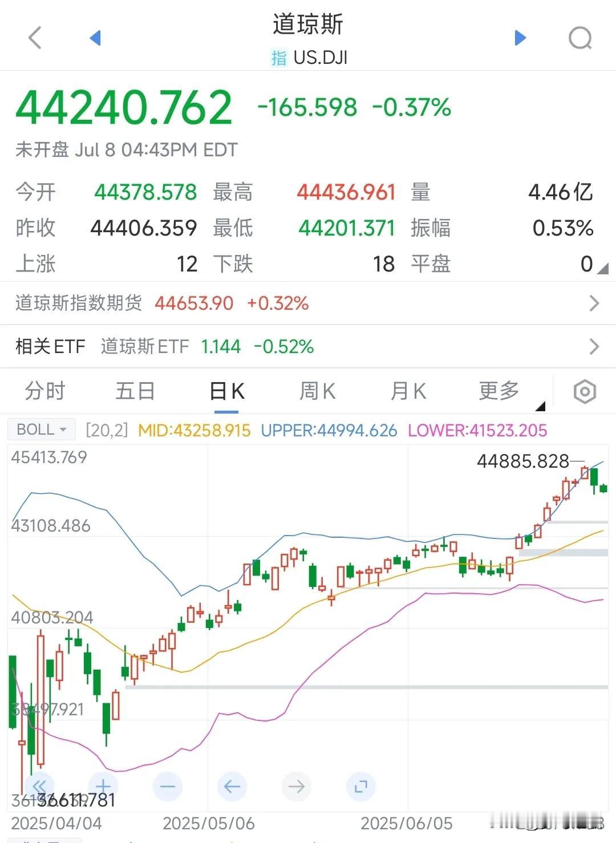Viewport: 616px width, 843px height.
Task: Go back using the left chevron
Action: click(x=35, y=38)
